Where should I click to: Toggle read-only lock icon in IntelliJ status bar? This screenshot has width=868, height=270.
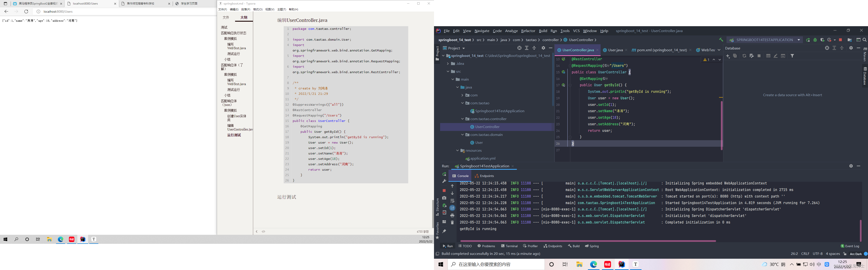(845, 254)
